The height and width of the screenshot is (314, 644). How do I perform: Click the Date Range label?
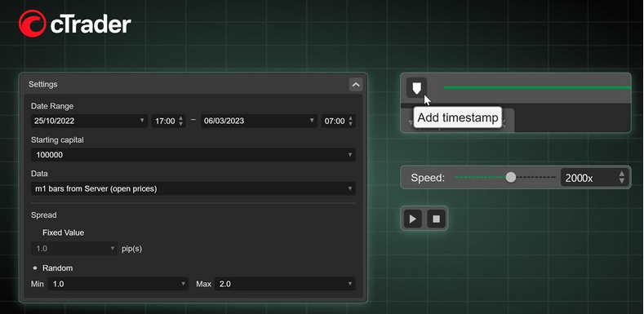point(51,106)
